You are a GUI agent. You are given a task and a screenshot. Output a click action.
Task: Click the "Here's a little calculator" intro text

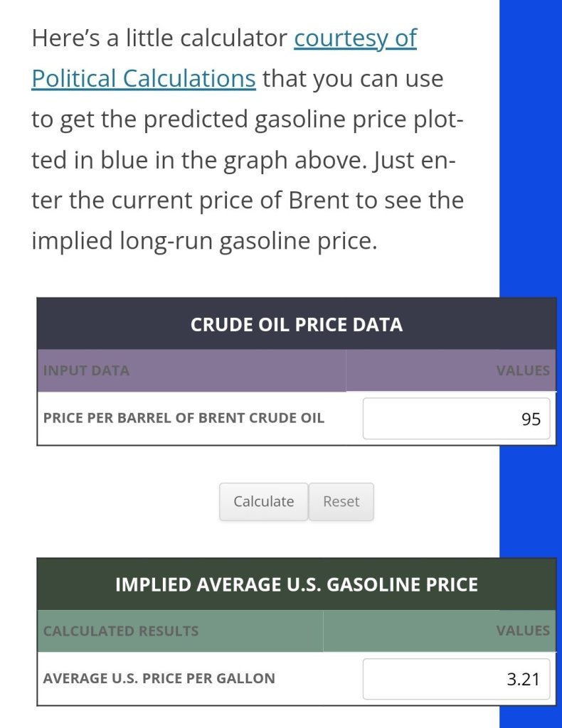pyautogui.click(x=159, y=38)
